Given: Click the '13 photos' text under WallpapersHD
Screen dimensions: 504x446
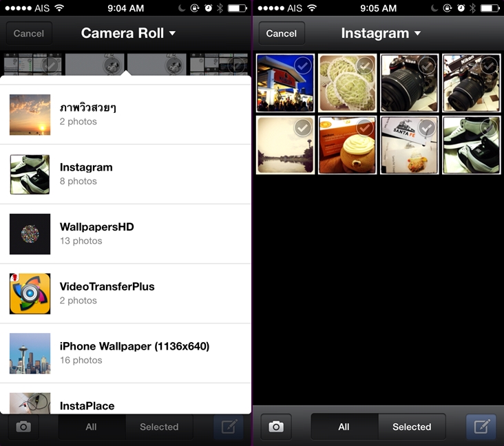Looking at the screenshot, I should tap(81, 241).
